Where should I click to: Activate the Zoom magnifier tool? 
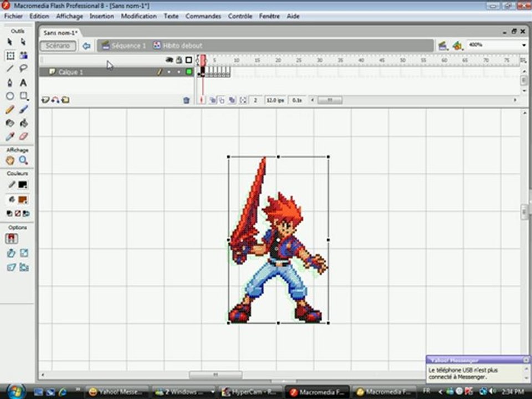pos(23,161)
